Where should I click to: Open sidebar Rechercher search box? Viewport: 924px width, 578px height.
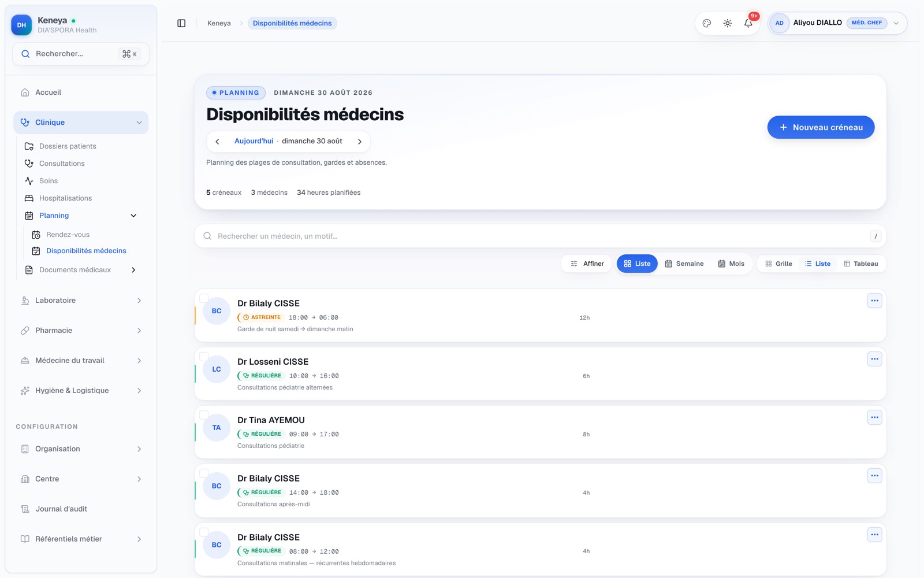point(81,54)
